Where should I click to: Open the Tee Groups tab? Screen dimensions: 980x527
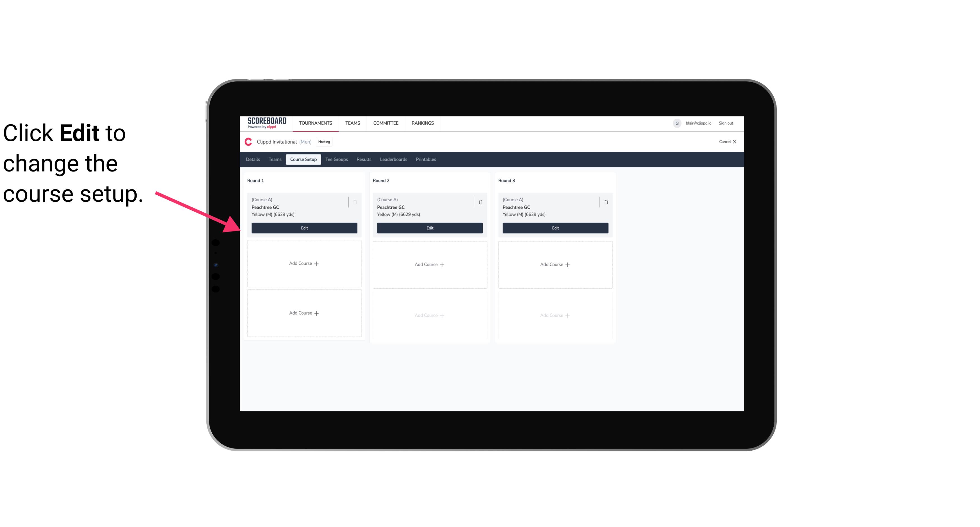pos(337,159)
